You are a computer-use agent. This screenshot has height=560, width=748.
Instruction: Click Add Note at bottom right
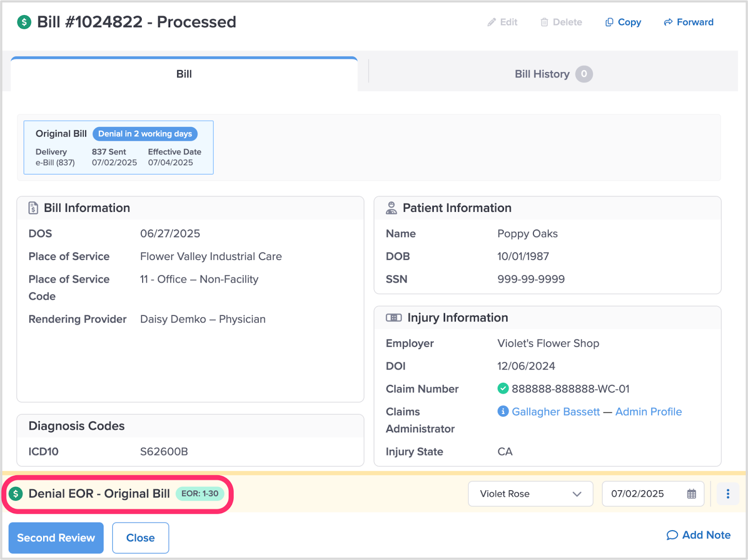699,535
